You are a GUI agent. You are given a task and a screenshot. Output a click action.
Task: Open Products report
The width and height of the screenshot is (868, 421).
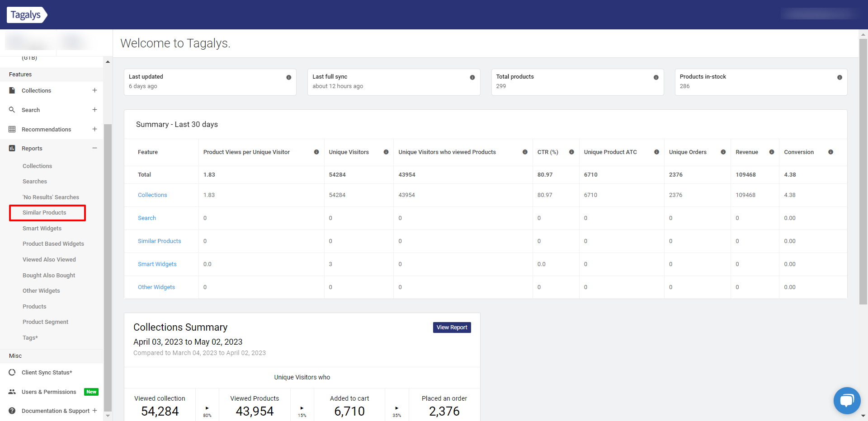tap(34, 306)
